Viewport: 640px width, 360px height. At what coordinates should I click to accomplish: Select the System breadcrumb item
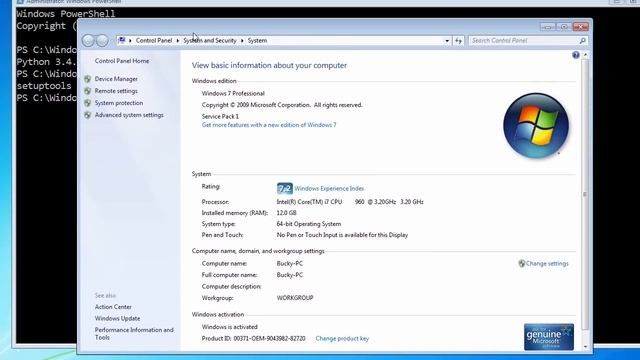[x=257, y=40]
